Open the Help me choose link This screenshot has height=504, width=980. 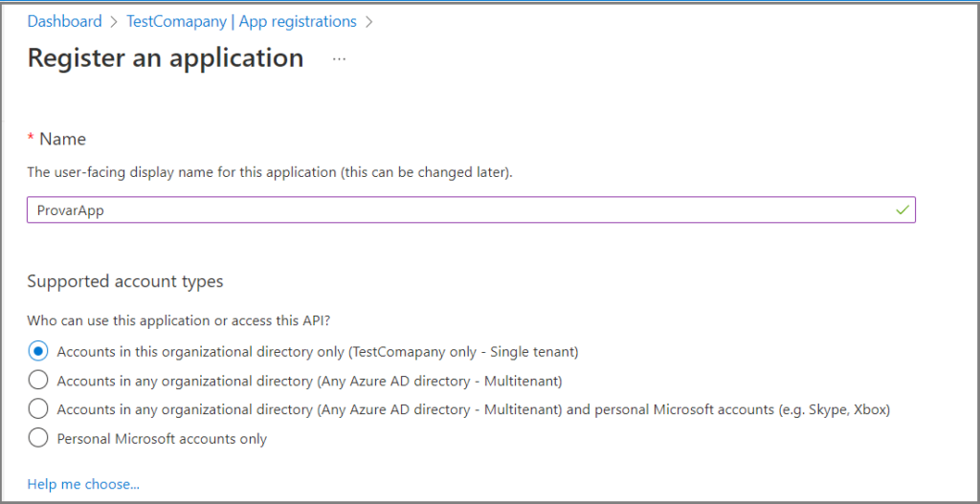coord(83,484)
